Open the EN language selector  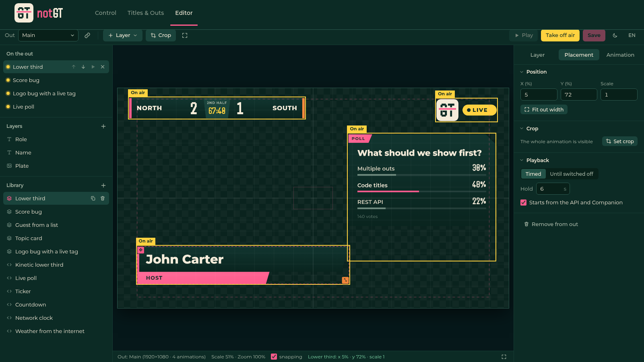(x=632, y=35)
